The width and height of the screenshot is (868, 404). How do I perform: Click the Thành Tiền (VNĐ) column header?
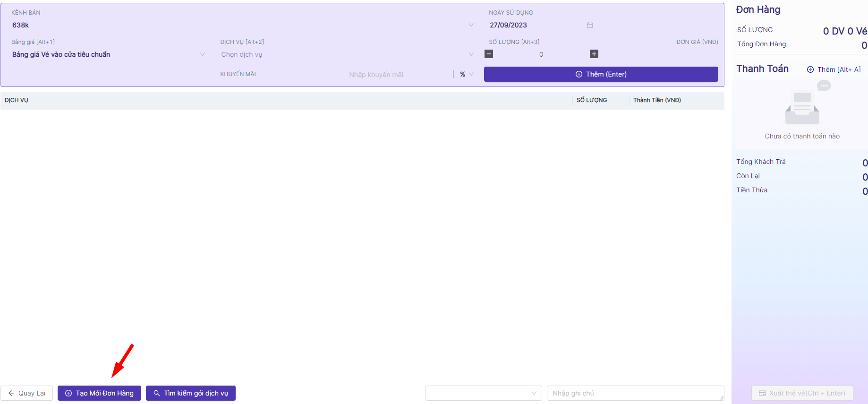657,100
